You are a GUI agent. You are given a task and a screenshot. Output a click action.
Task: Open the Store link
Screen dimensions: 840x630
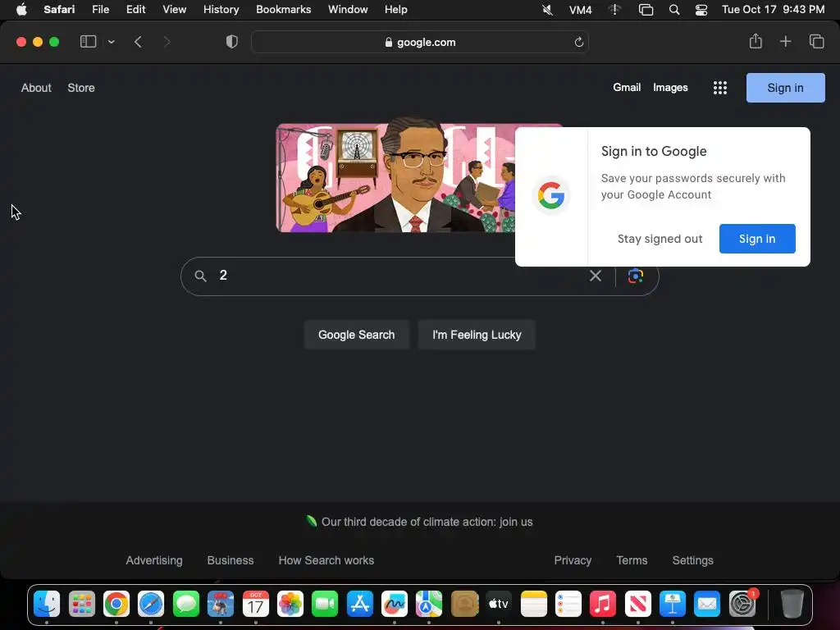(81, 88)
